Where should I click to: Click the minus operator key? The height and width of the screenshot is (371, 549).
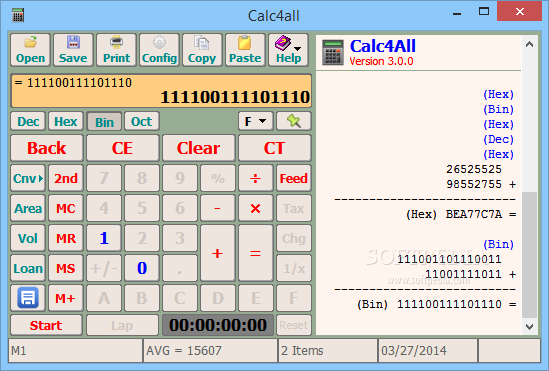point(217,209)
